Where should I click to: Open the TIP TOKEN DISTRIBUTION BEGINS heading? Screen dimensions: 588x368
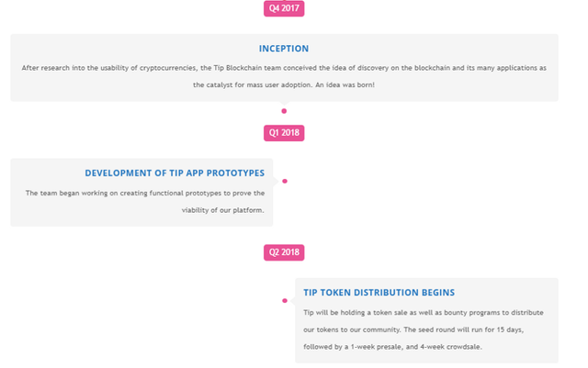[x=379, y=293]
